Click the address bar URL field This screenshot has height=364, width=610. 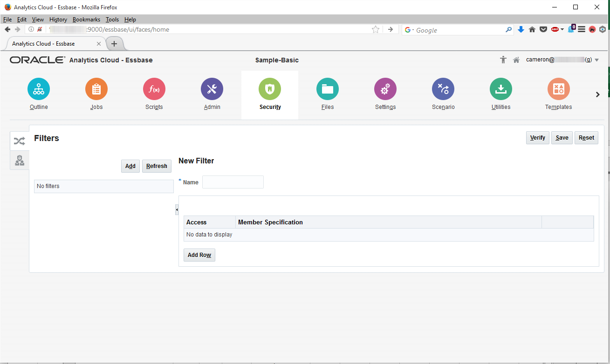pos(207,29)
